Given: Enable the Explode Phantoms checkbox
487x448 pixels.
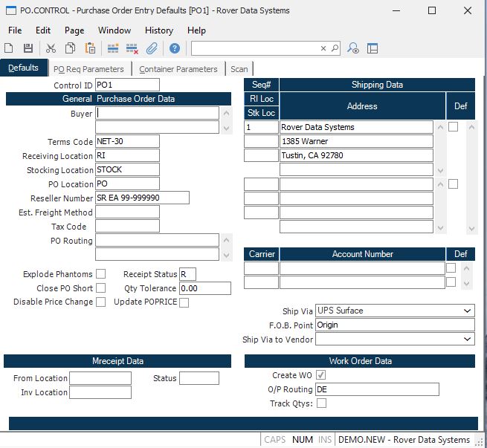Looking at the screenshot, I should pyautogui.click(x=101, y=274).
